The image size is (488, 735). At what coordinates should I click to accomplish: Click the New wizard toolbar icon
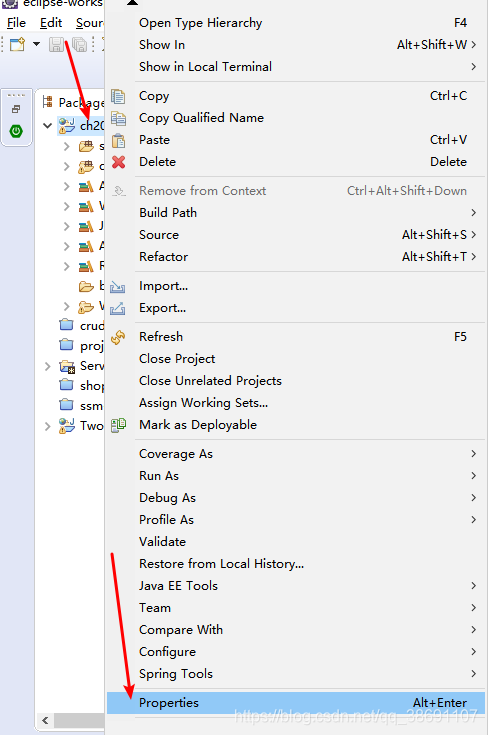(x=17, y=45)
